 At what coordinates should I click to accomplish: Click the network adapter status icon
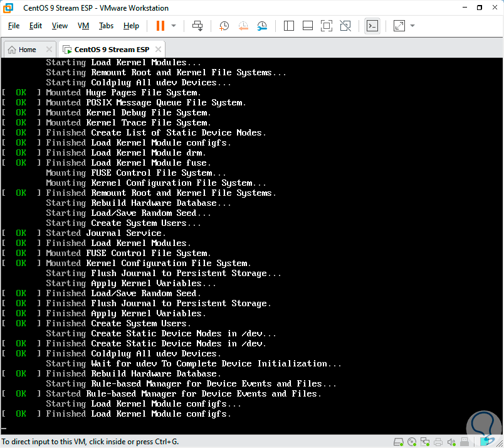[x=425, y=442]
